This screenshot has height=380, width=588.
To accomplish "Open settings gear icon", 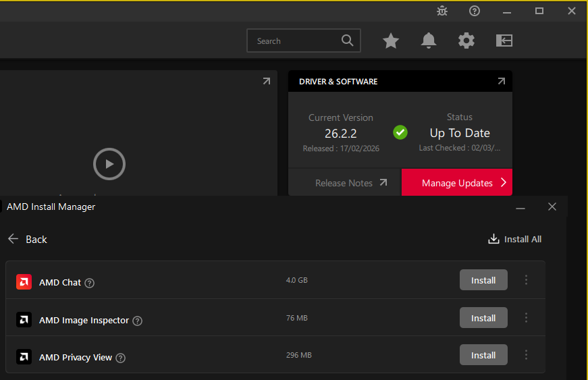I will point(466,40).
